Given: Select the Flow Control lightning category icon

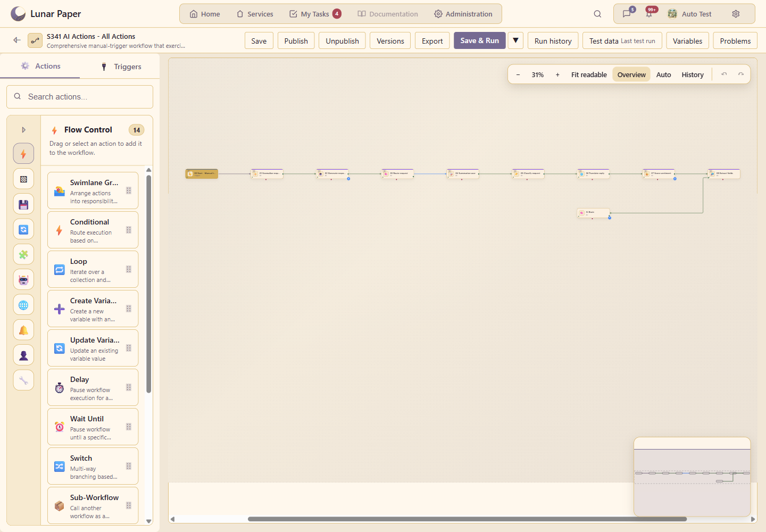Looking at the screenshot, I should tap(23, 154).
